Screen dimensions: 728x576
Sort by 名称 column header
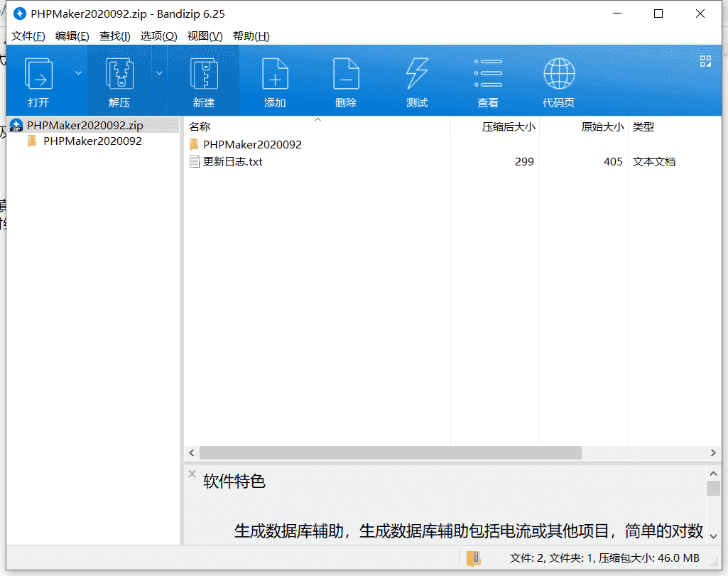pos(200,126)
